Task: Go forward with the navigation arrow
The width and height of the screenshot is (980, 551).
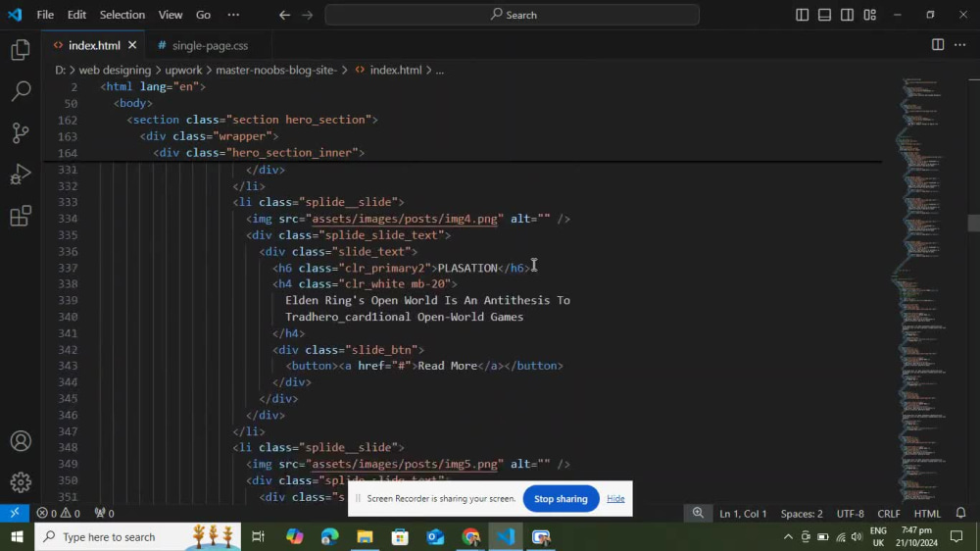Action: (x=307, y=15)
